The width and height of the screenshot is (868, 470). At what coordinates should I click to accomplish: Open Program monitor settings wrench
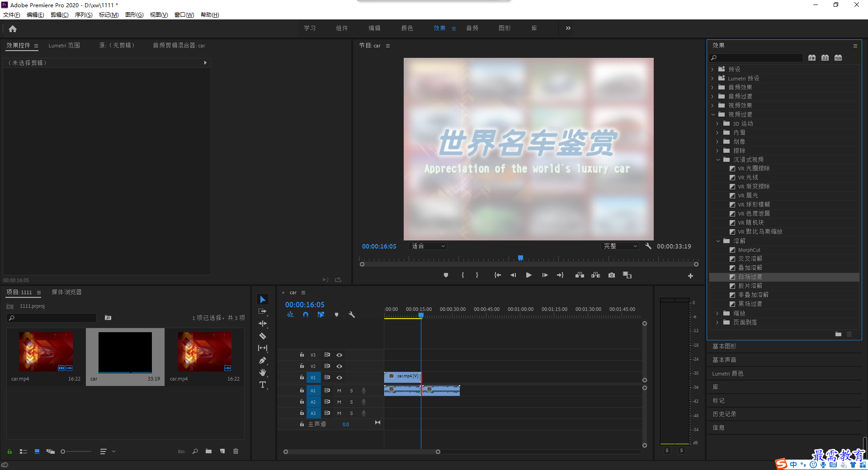pyautogui.click(x=648, y=246)
